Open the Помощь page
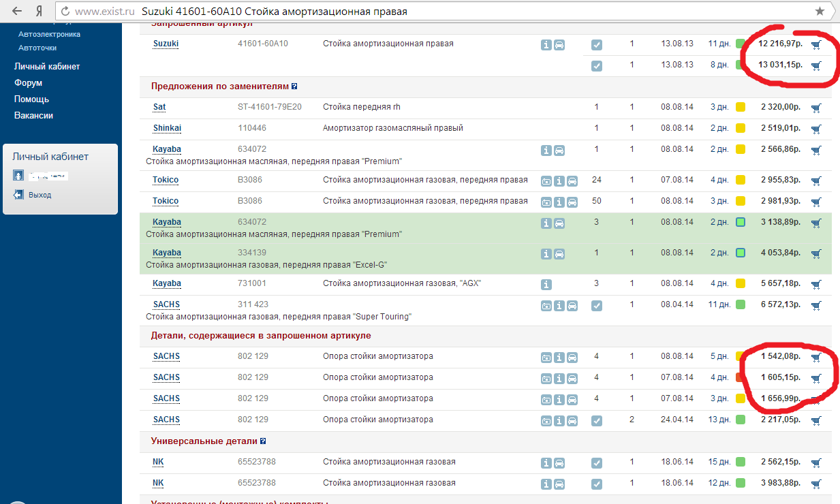840x504 pixels. (31, 99)
